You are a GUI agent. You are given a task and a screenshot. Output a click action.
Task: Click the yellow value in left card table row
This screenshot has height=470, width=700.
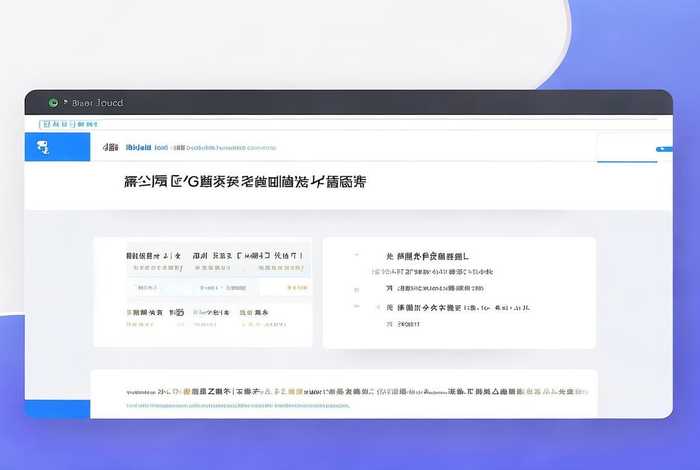(x=297, y=288)
